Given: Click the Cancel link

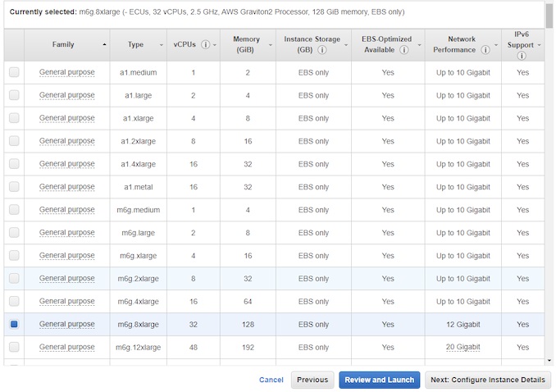Looking at the screenshot, I should pyautogui.click(x=271, y=381).
